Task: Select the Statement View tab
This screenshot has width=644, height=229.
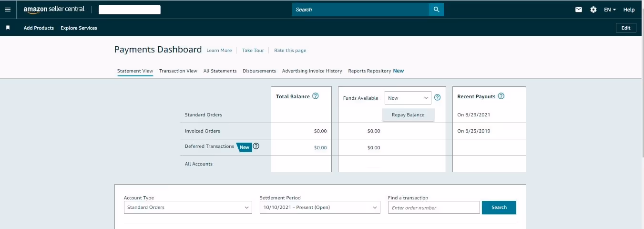Action: [135, 71]
